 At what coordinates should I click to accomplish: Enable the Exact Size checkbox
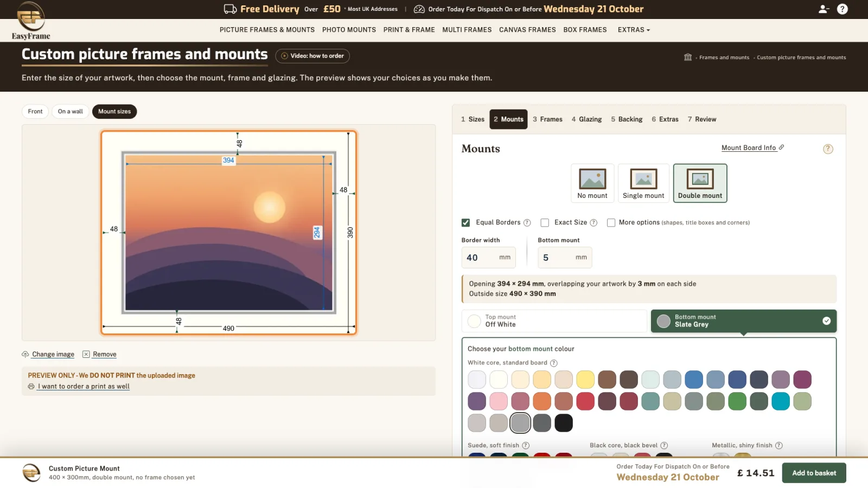point(545,223)
